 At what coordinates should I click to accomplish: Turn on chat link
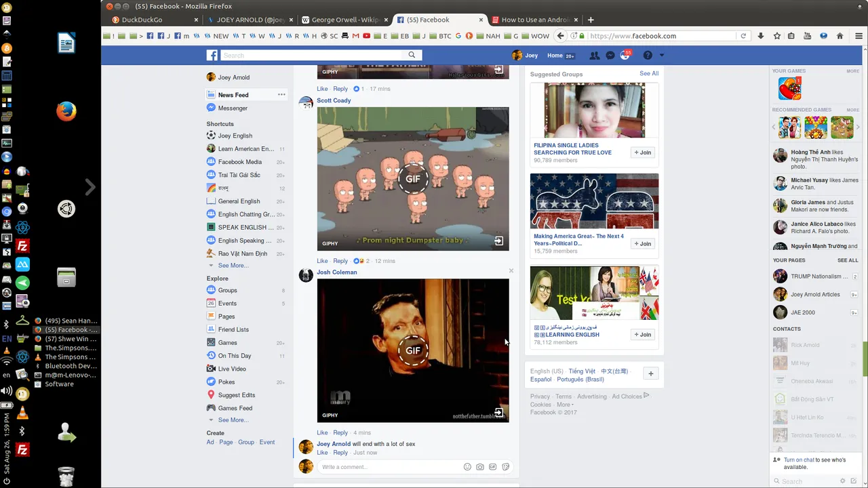pos(800,460)
